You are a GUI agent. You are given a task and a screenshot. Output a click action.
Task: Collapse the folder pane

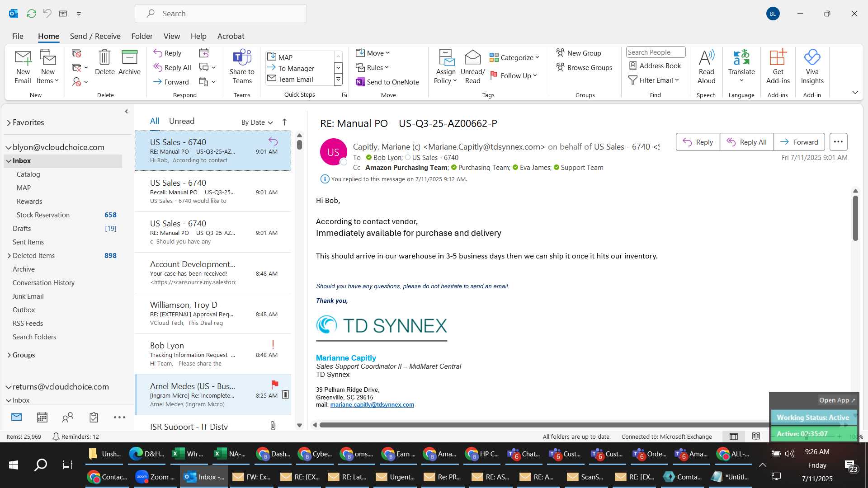tap(126, 112)
